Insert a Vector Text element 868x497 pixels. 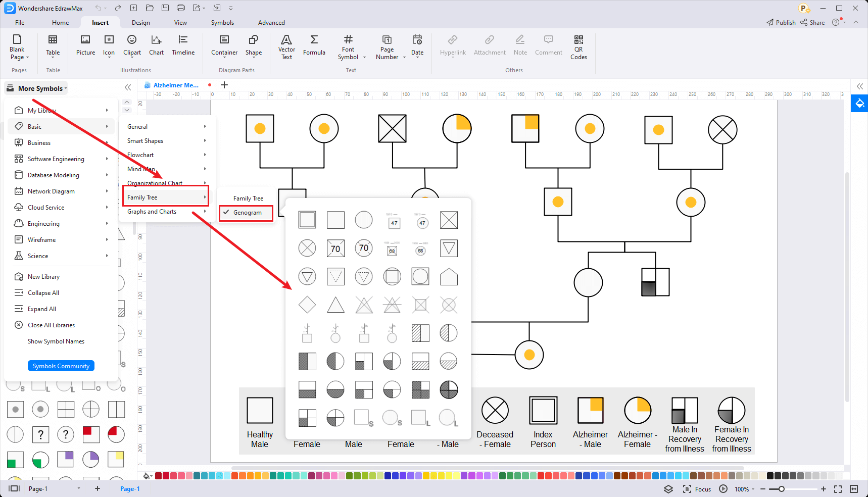click(x=286, y=46)
